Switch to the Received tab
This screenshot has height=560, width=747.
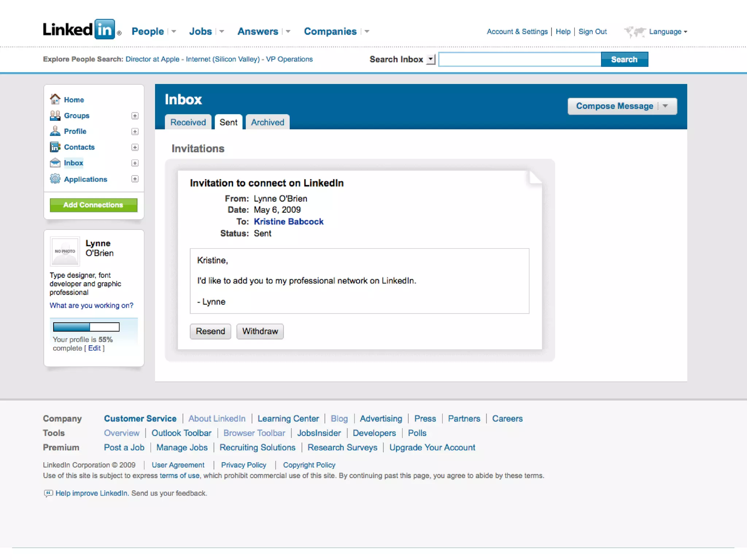pyautogui.click(x=188, y=122)
